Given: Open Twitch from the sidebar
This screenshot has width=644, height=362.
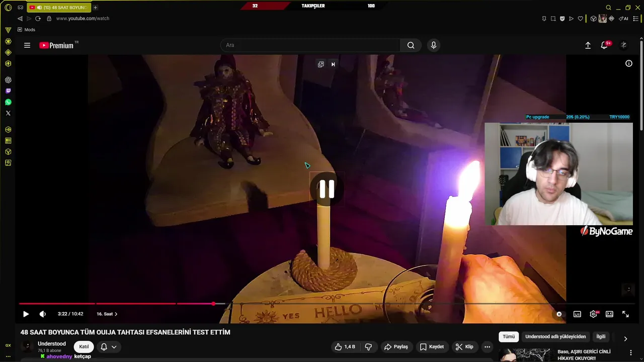Looking at the screenshot, I should click(x=8, y=91).
